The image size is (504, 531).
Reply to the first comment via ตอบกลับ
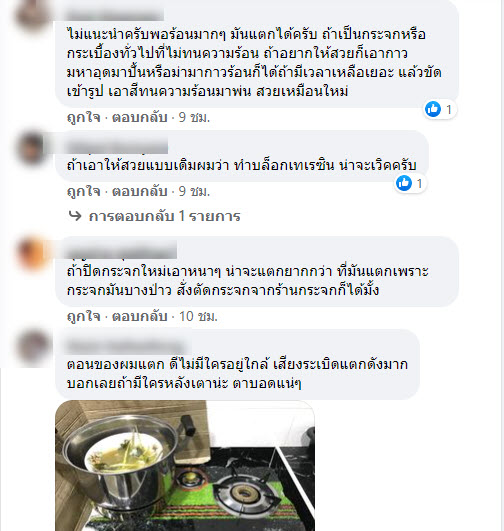140,118
